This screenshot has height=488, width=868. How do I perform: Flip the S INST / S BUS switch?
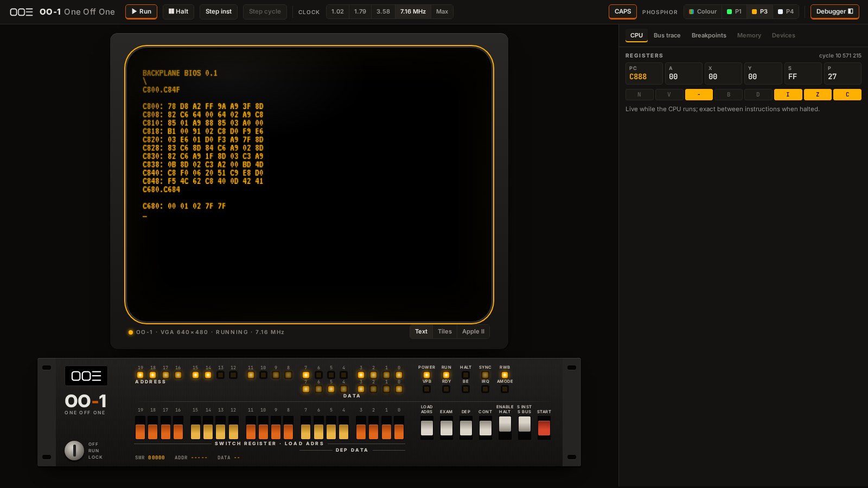click(x=525, y=428)
